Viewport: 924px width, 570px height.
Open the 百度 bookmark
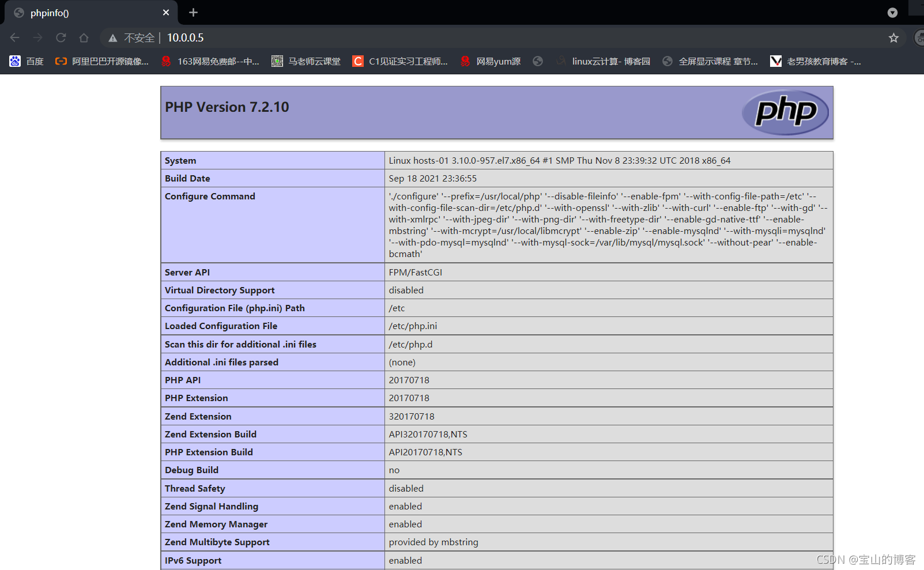[x=27, y=61]
